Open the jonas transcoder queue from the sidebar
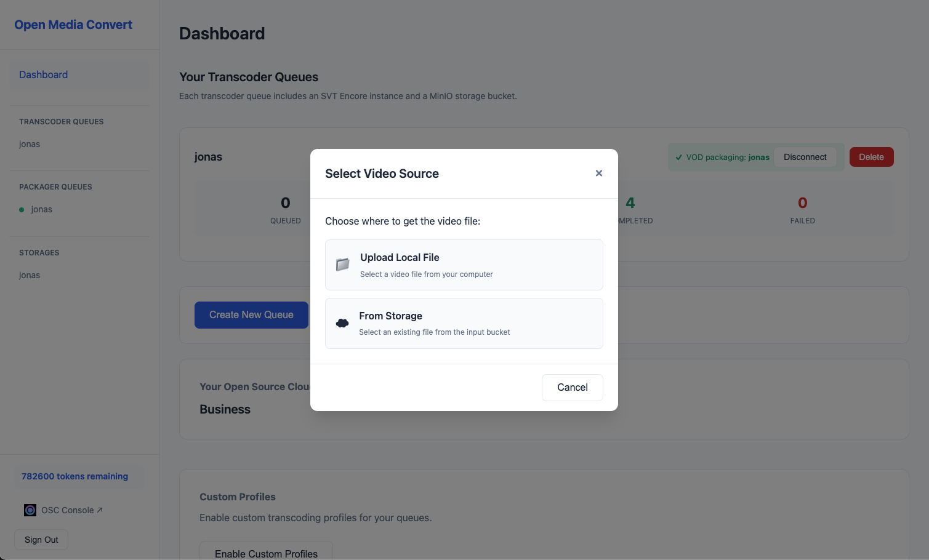This screenshot has width=929, height=560. tap(30, 143)
